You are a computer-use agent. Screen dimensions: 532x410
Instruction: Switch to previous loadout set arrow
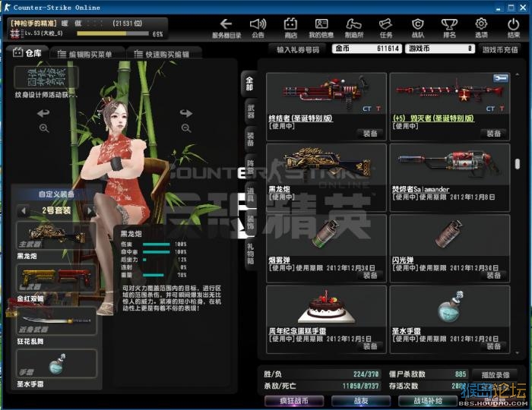coord(23,211)
